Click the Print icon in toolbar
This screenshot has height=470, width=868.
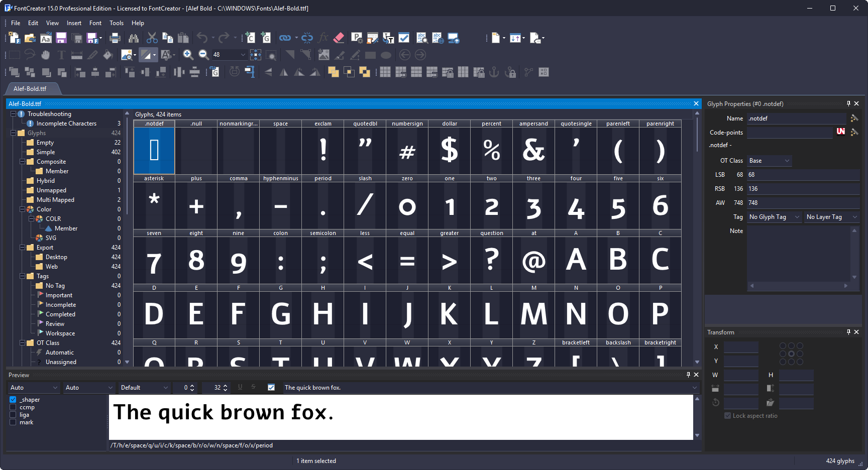(115, 38)
